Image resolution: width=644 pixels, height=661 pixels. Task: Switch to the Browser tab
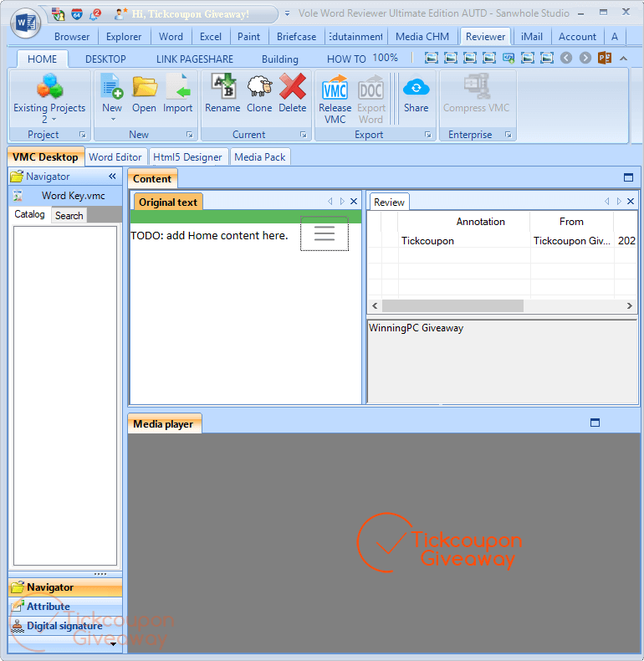[x=72, y=37]
